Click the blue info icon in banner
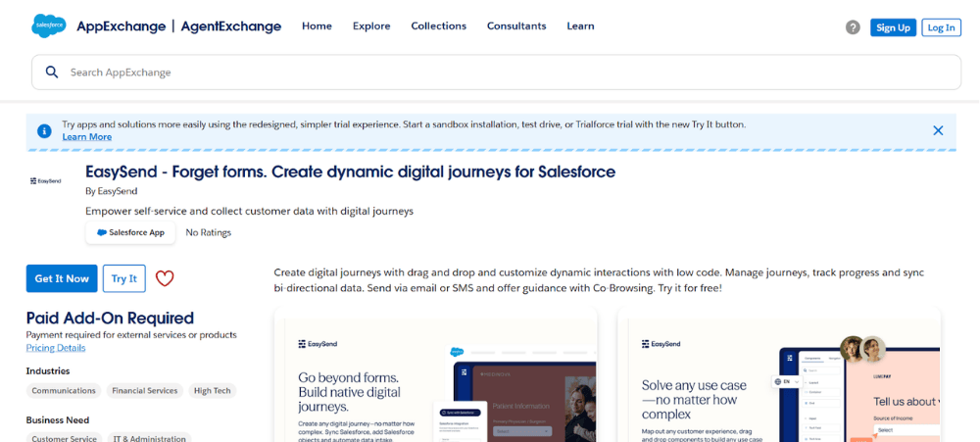This screenshot has width=980, height=442. pyautogui.click(x=44, y=131)
